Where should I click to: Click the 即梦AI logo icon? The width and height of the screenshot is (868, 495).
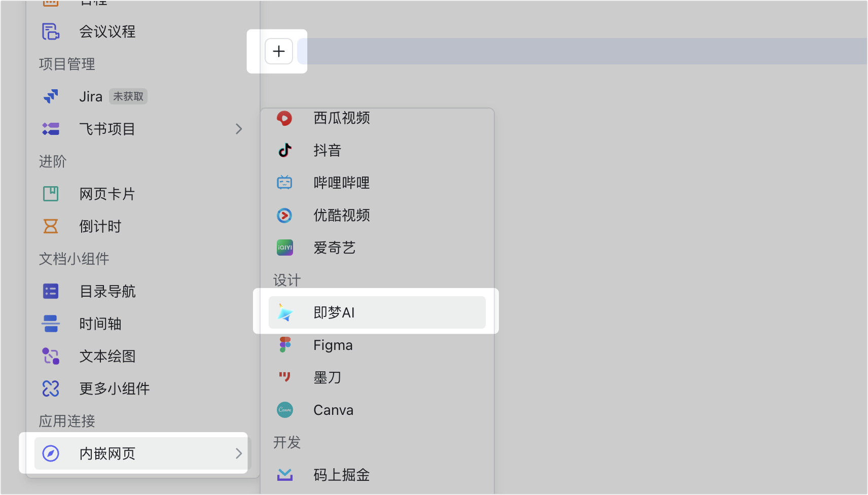click(x=285, y=312)
